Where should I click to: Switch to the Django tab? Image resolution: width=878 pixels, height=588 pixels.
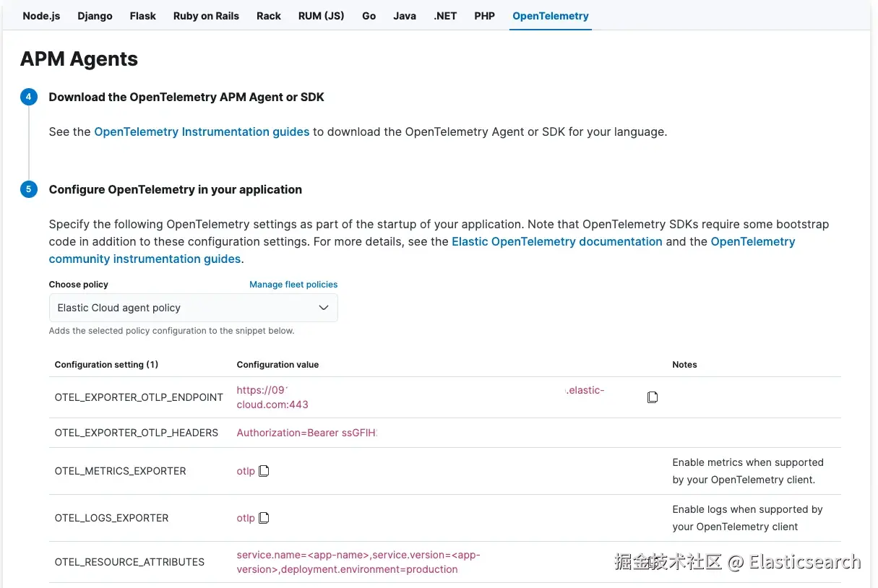[x=95, y=16]
